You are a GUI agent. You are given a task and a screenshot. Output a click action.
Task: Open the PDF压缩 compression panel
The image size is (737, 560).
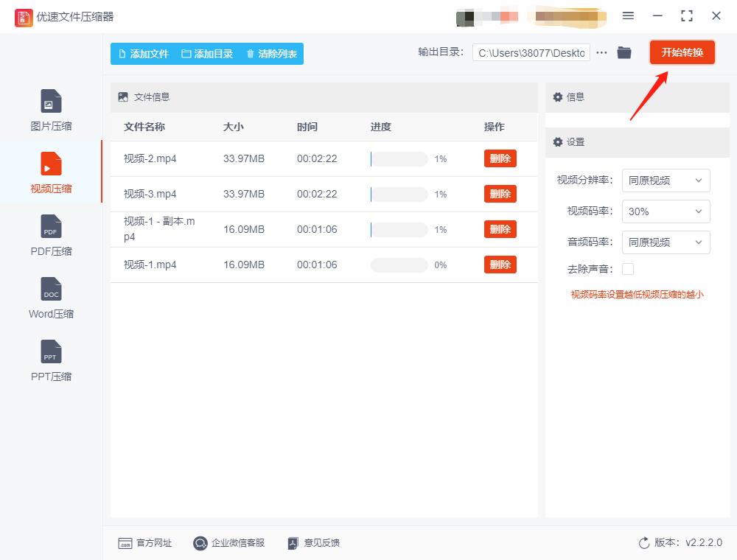click(50, 234)
